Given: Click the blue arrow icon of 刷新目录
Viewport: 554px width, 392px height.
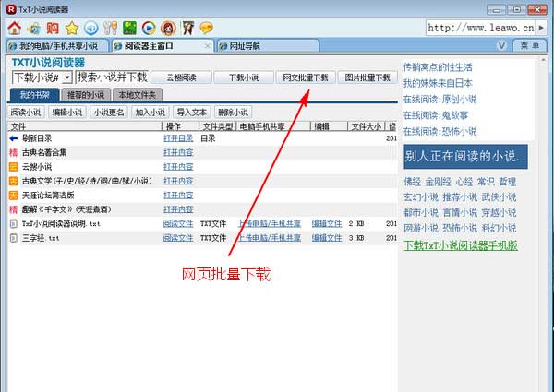Looking at the screenshot, I should pos(14,138).
